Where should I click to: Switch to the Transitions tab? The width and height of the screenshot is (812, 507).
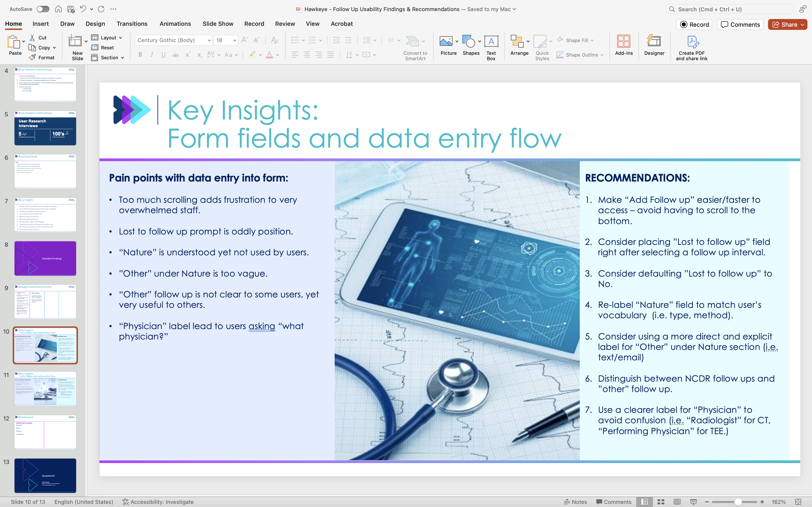pos(132,24)
